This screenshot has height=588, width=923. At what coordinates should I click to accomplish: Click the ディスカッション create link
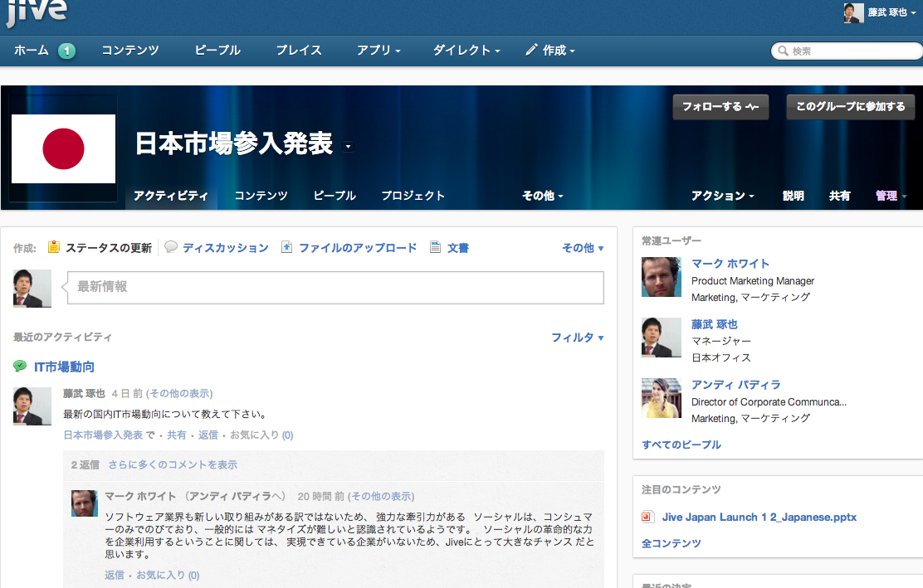226,247
